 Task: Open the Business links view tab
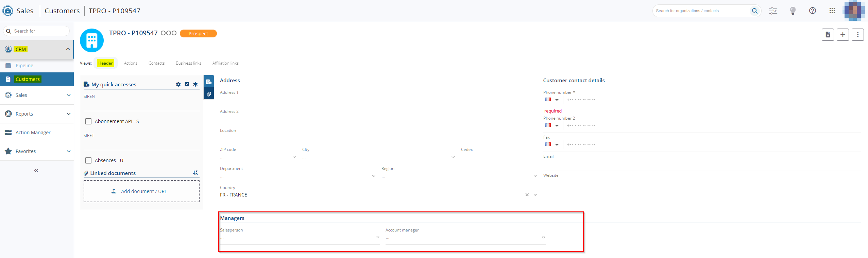click(x=188, y=63)
